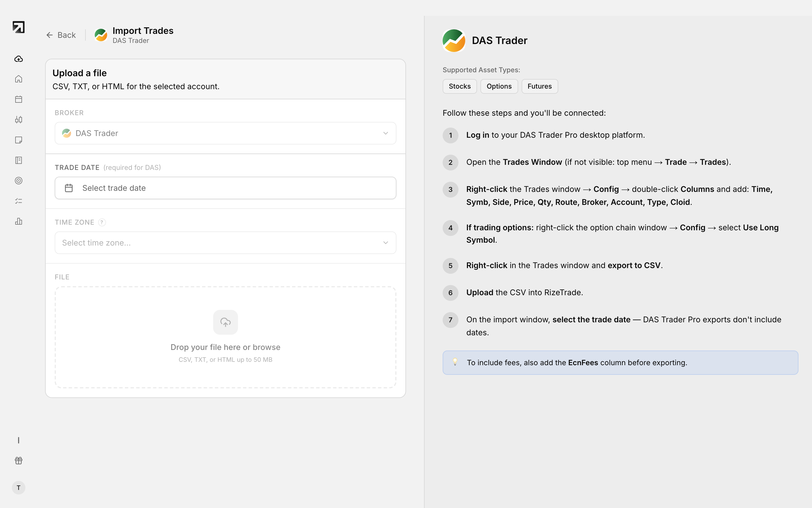Open the candlestick trades icon in sidebar
812x508 pixels.
coord(18,120)
